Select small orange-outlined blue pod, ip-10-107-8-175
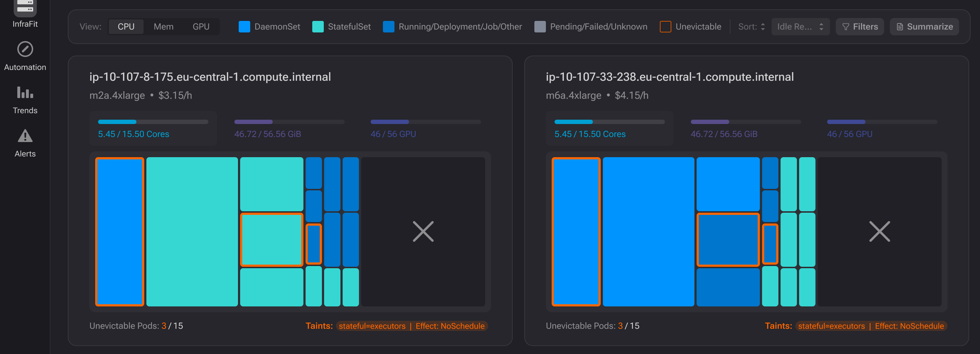 tap(313, 244)
